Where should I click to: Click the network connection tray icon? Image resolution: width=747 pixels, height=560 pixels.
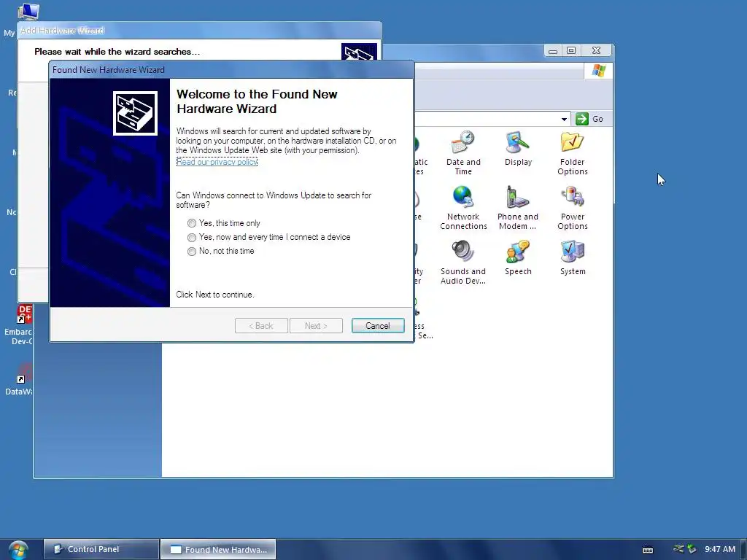678,548
